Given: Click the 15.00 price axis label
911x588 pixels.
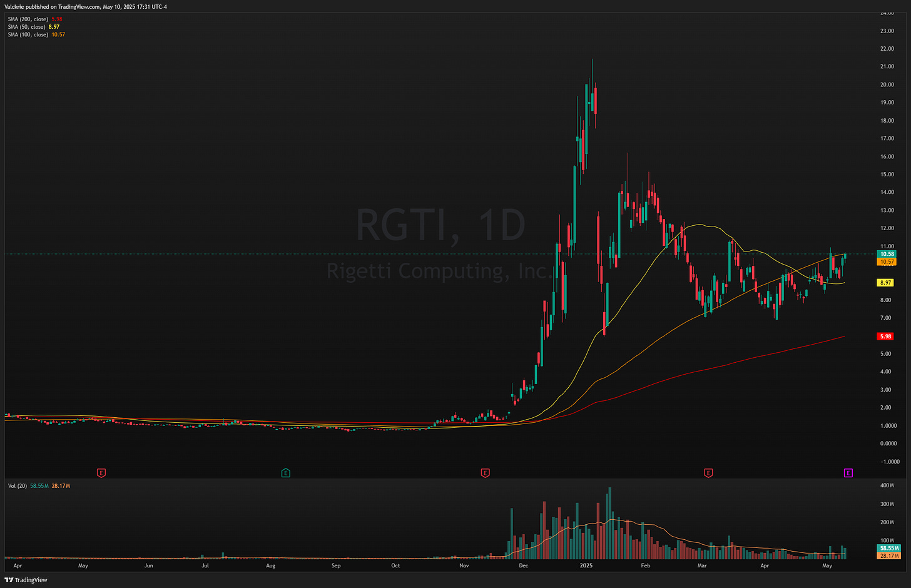Looking at the screenshot, I should click(887, 175).
